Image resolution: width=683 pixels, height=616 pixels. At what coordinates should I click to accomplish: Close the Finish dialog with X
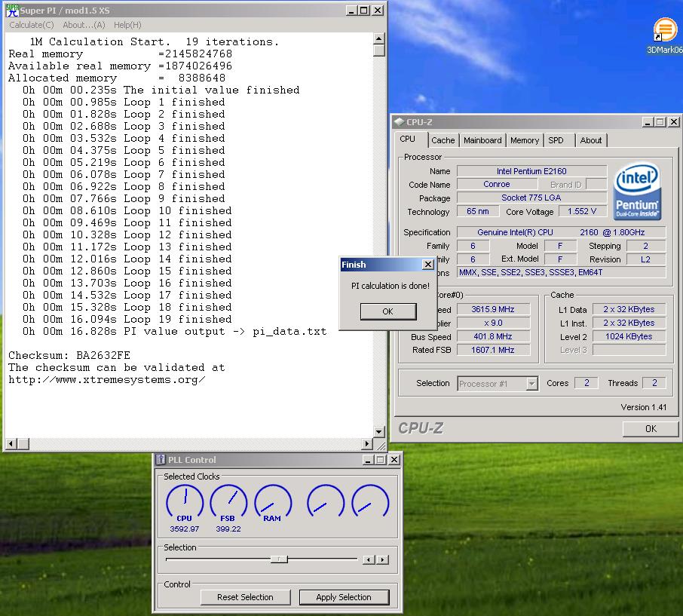pos(428,265)
